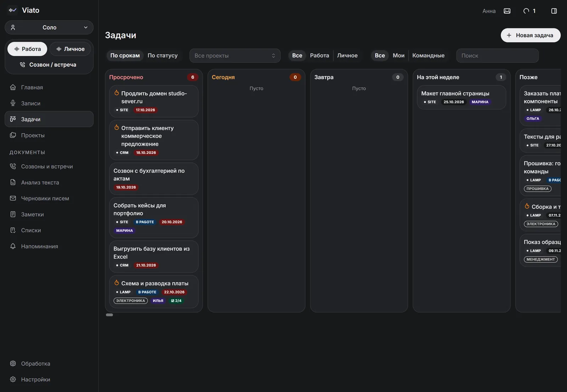Open the card icon next to Анна

pyautogui.click(x=507, y=11)
